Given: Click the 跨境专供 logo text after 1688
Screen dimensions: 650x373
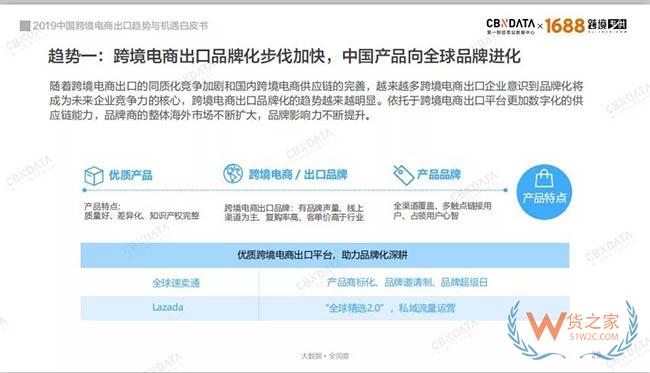Looking at the screenshot, I should tap(607, 25).
